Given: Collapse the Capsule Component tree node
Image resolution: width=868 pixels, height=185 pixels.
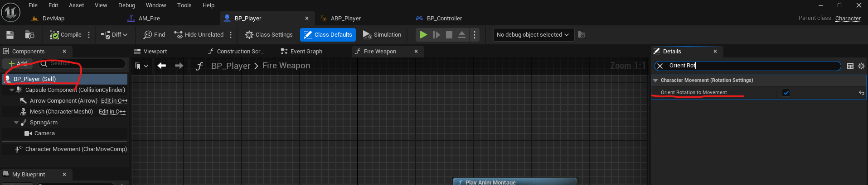Looking at the screenshot, I should (12, 90).
